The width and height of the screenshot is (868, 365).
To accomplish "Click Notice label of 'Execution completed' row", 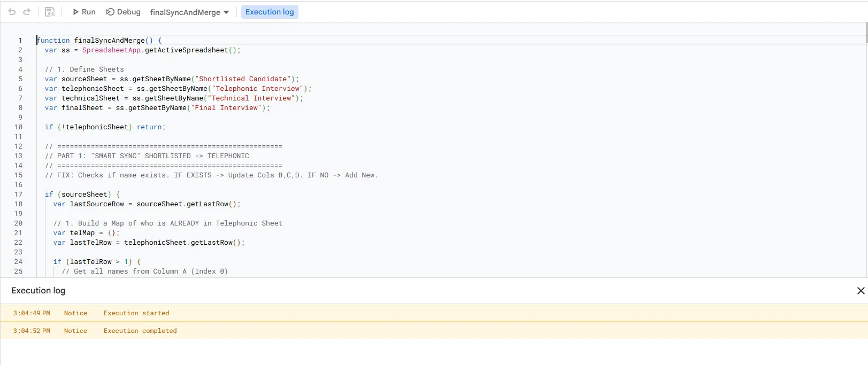I will (75, 331).
